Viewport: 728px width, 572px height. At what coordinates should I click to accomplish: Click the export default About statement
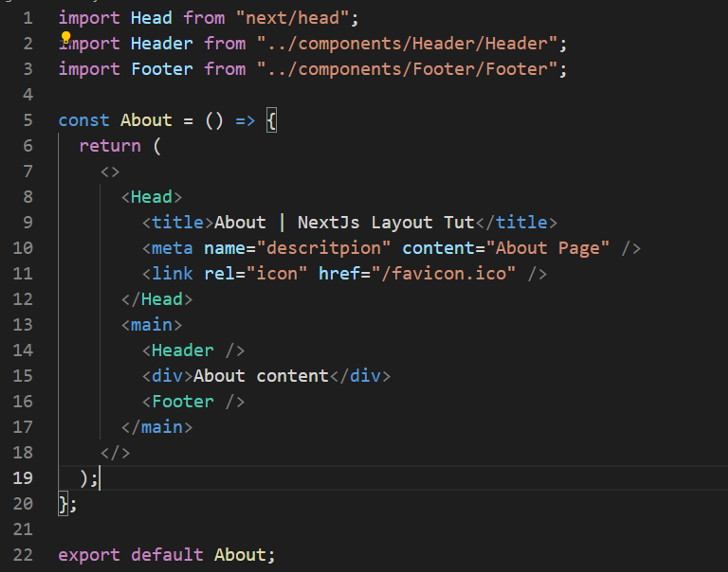coord(167,555)
